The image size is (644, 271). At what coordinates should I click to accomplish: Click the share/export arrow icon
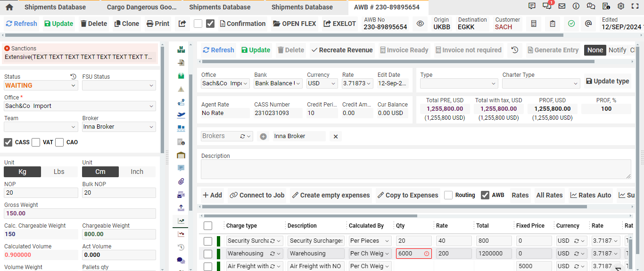tap(182, 24)
